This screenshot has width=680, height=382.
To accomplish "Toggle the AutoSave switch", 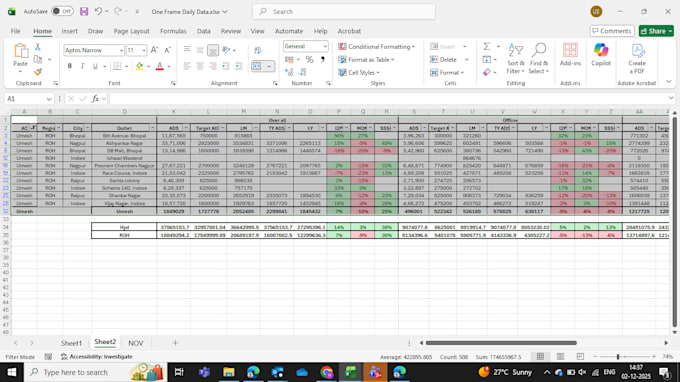I will [x=62, y=11].
